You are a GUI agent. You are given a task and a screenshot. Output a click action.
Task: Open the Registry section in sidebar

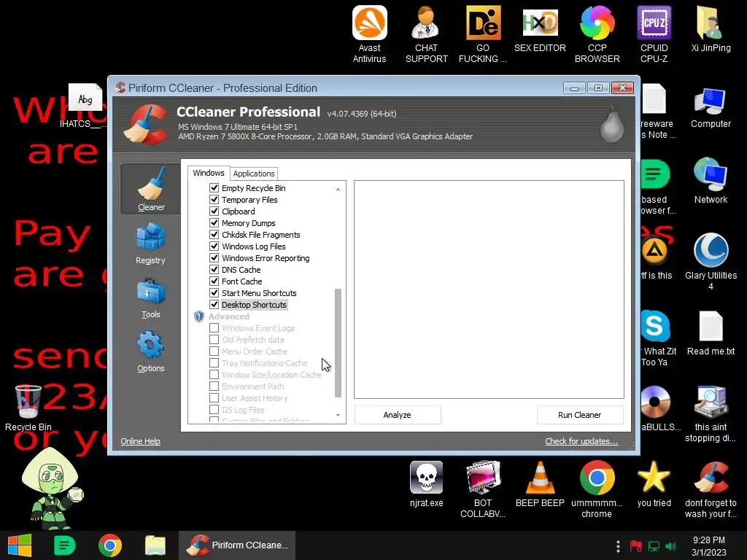point(150,244)
